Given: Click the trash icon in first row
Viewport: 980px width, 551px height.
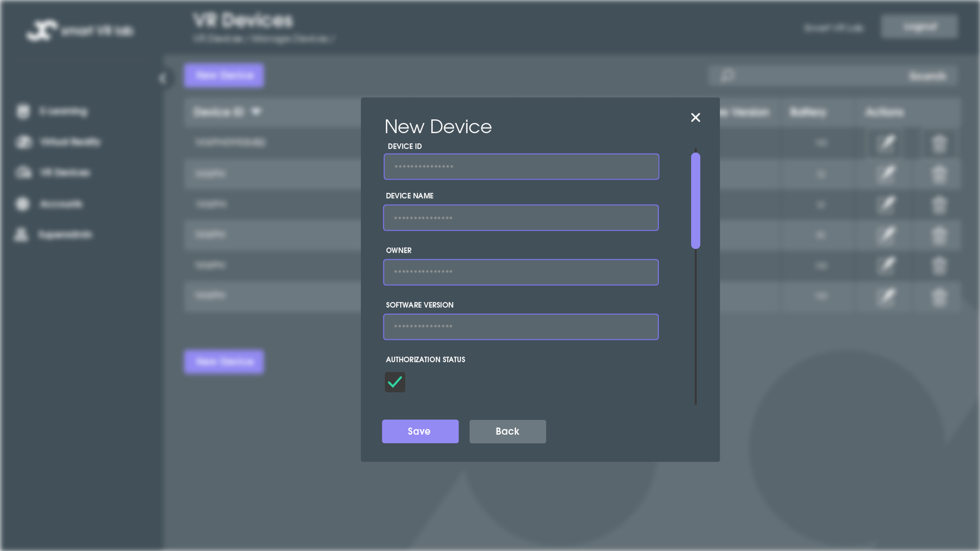Looking at the screenshot, I should (939, 143).
